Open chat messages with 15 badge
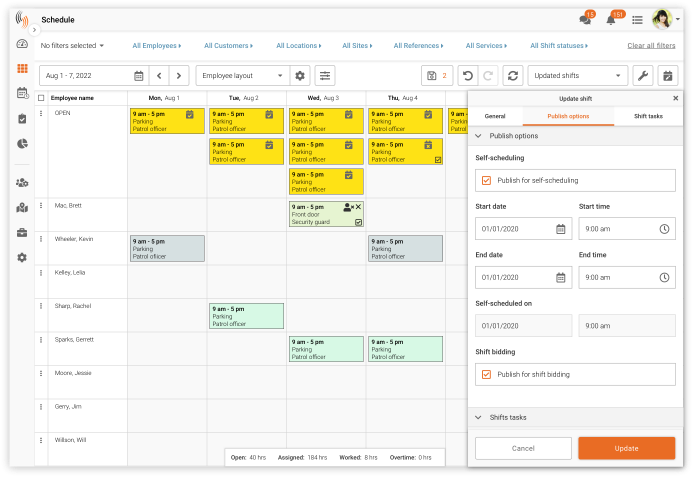The image size is (693, 477). point(586,19)
